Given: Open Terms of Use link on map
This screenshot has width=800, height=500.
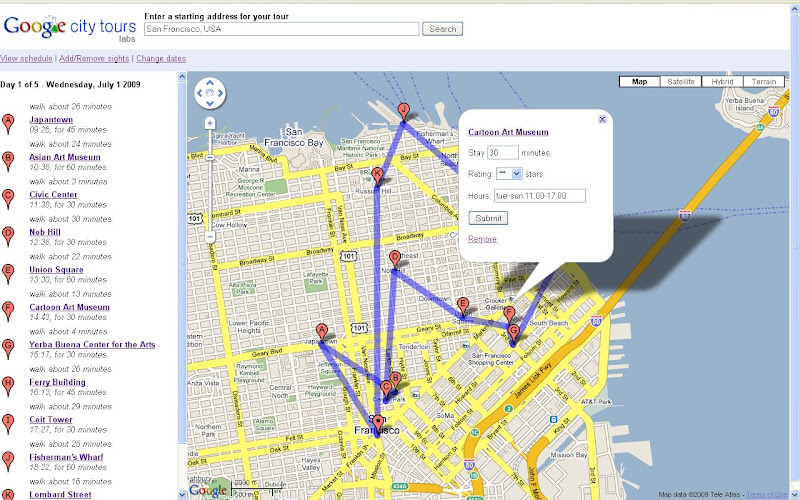Looking at the screenshot, I should pyautogui.click(x=767, y=495).
